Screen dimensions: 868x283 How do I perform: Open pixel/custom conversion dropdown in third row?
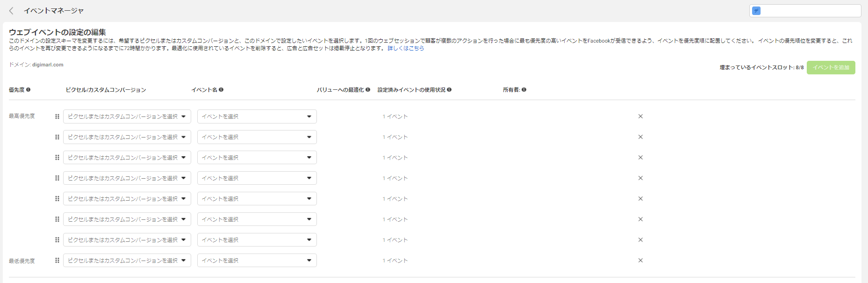coord(127,158)
